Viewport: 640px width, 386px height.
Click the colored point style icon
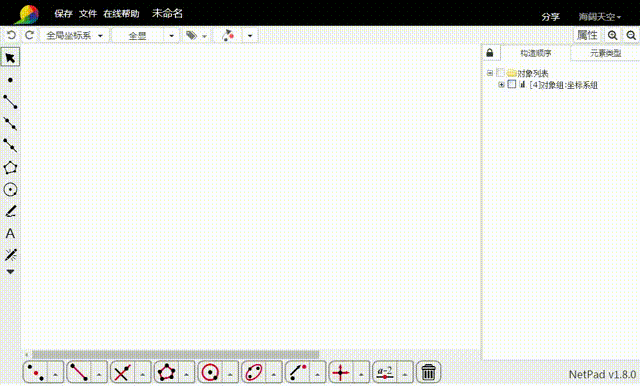click(228, 35)
